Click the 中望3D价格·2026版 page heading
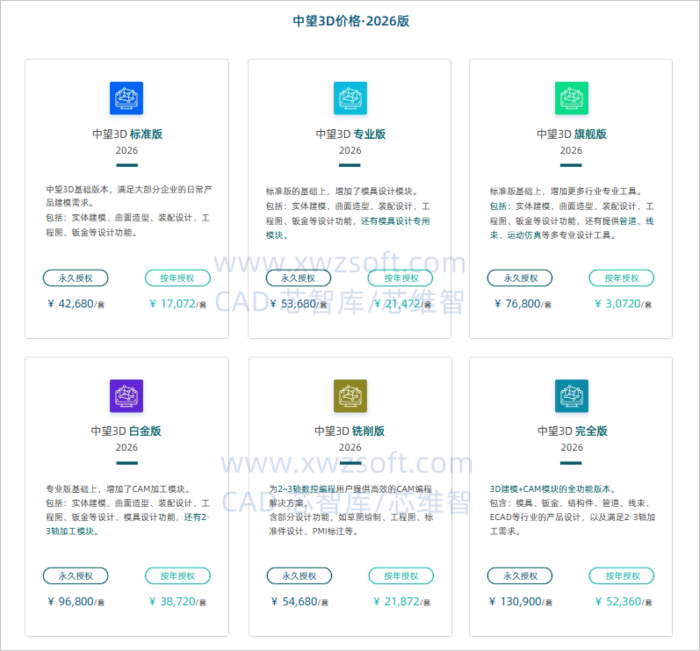700x651 pixels. pyautogui.click(x=350, y=21)
